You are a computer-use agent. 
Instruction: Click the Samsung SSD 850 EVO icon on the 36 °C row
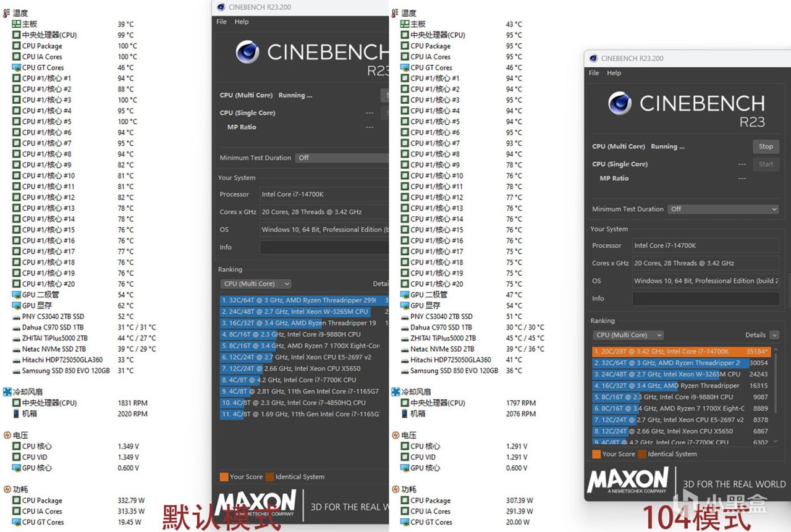[x=405, y=371]
